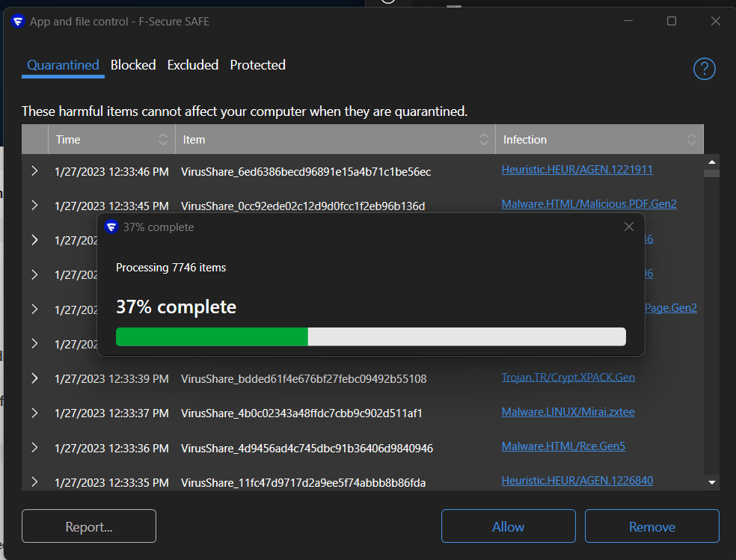This screenshot has width=736, height=560.
Task: Open the Malware.HTML/Rce.Gen5 link
Action: 563,446
